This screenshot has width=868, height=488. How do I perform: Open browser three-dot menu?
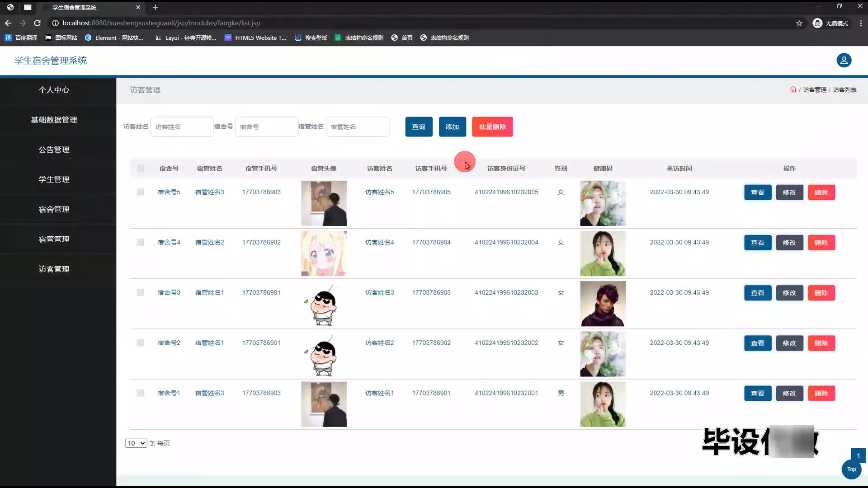[x=861, y=23]
